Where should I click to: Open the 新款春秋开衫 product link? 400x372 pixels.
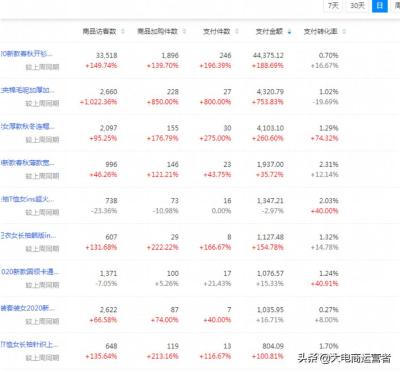click(x=26, y=54)
